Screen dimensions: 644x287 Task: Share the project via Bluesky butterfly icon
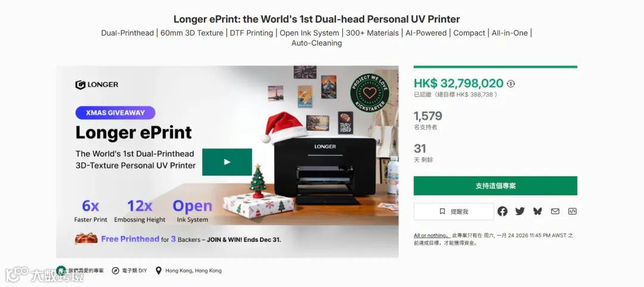(537, 211)
